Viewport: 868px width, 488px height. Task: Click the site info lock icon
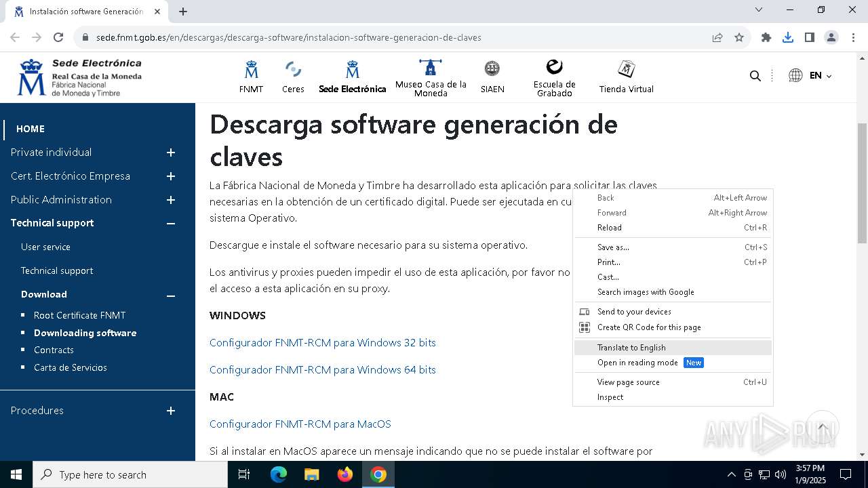[x=85, y=37]
